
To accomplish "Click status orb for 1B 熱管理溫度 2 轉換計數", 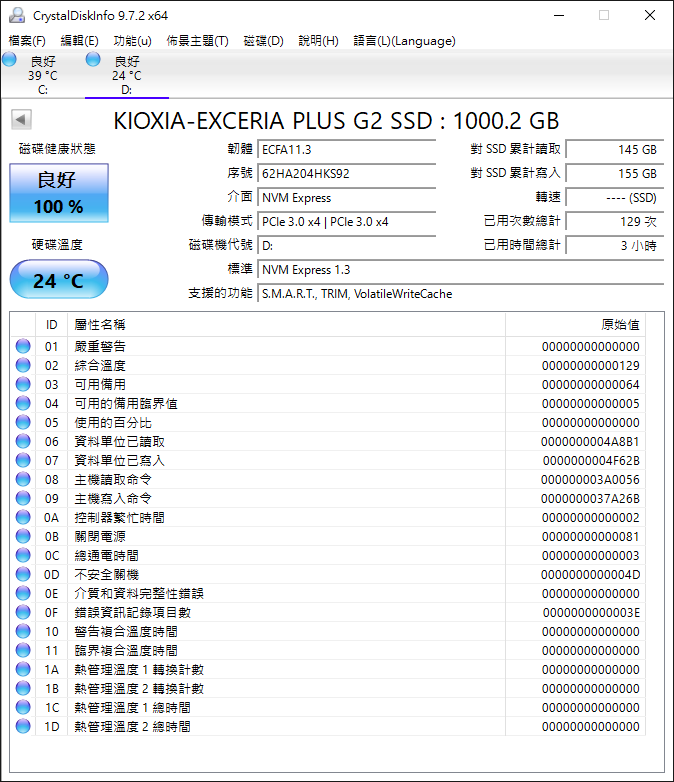I will (x=23, y=688).
